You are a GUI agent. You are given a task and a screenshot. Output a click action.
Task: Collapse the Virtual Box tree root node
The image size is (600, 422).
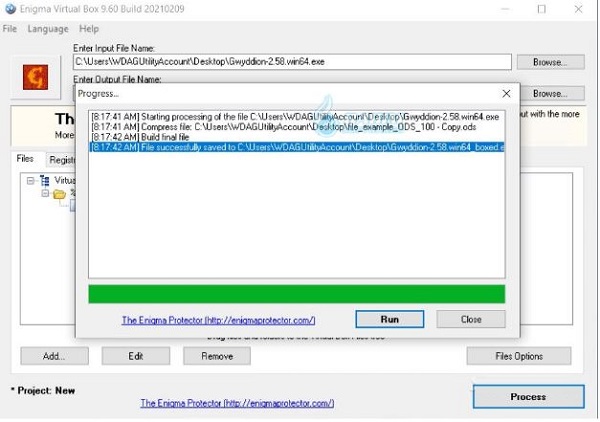pyautogui.click(x=31, y=180)
